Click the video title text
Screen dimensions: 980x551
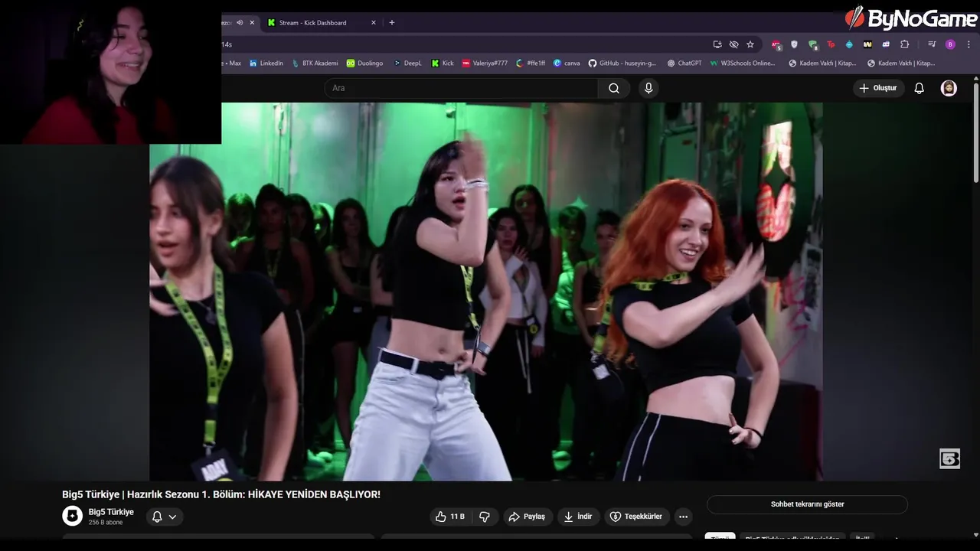pos(221,494)
